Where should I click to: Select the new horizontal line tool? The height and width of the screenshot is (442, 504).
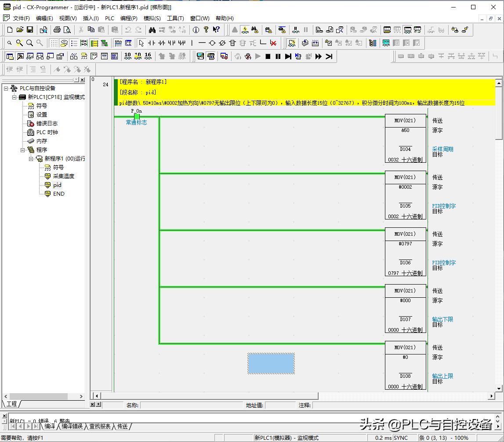202,43
